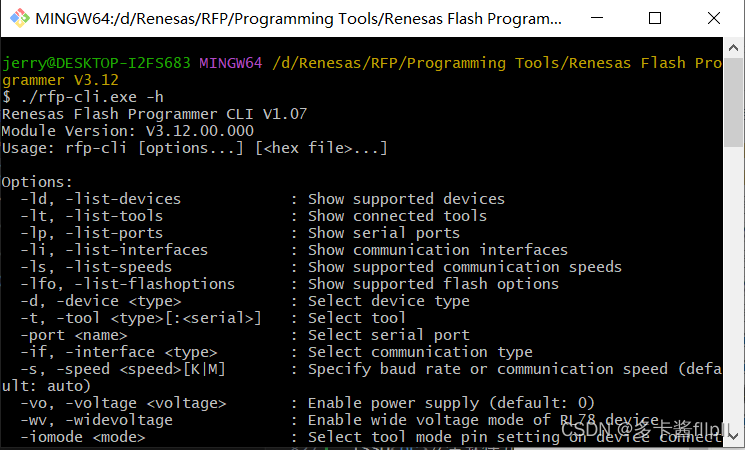Click description 'Select device type'
Image resolution: width=745 pixels, height=450 pixels.
point(389,301)
